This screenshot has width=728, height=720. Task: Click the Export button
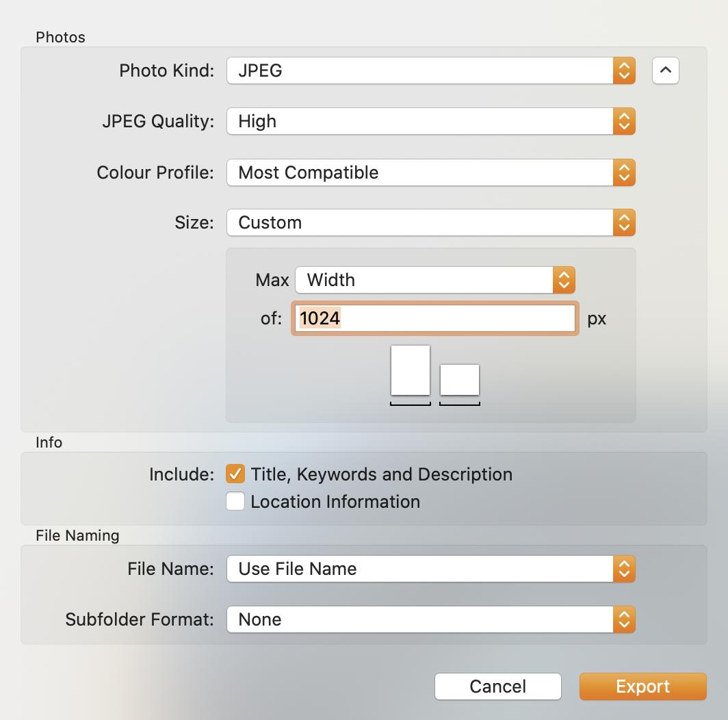(x=642, y=686)
